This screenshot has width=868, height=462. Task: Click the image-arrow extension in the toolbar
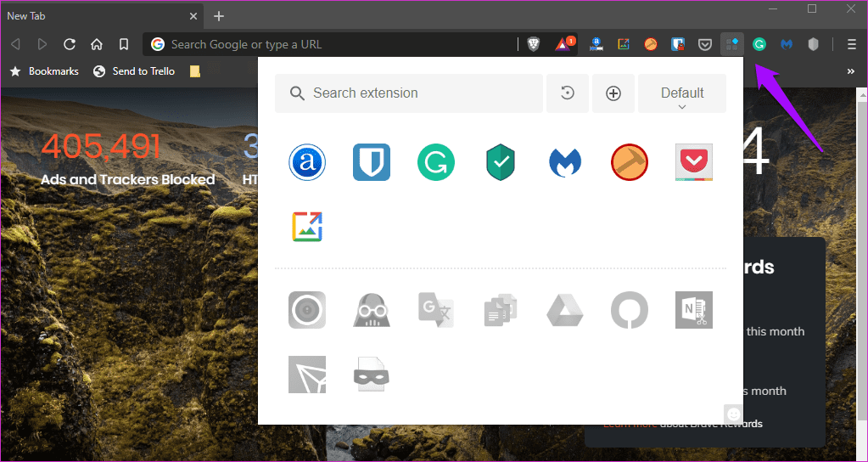[624, 44]
